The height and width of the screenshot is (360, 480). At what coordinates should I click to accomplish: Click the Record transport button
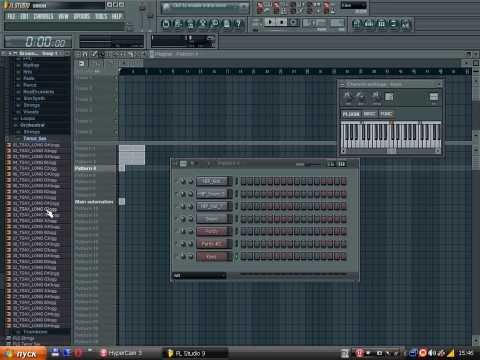(293, 22)
